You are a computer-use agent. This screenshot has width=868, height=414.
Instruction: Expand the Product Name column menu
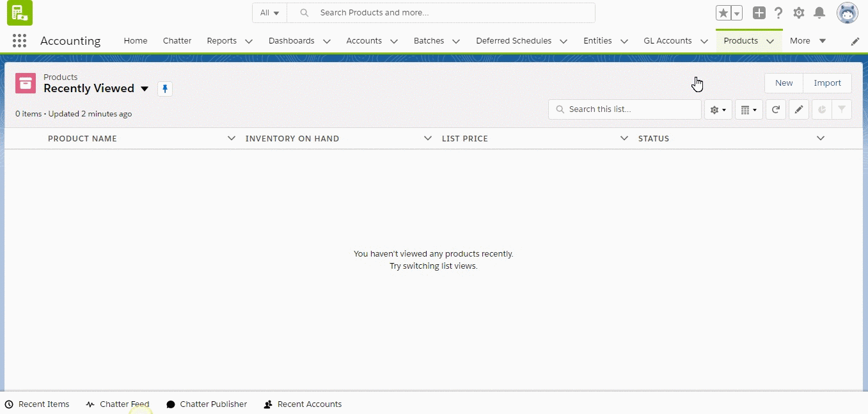pos(231,138)
